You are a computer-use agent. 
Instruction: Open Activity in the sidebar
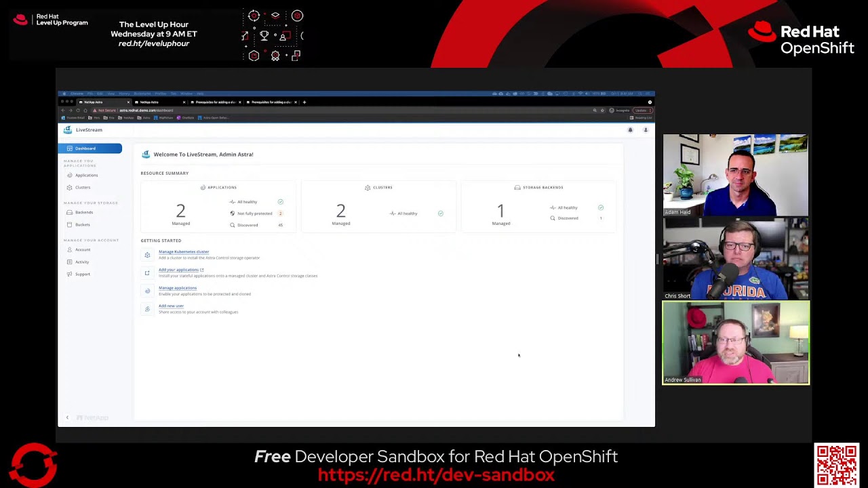tap(82, 262)
